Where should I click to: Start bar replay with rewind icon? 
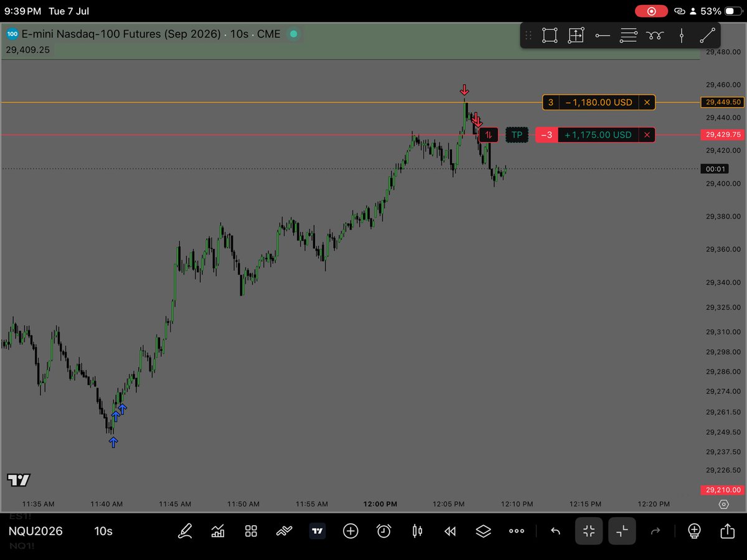tap(450, 531)
